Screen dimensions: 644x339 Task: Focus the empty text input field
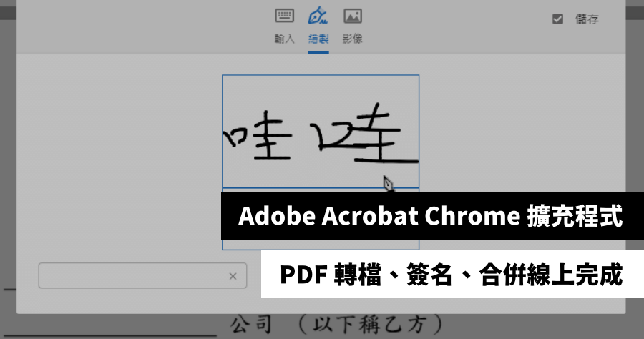(x=142, y=275)
